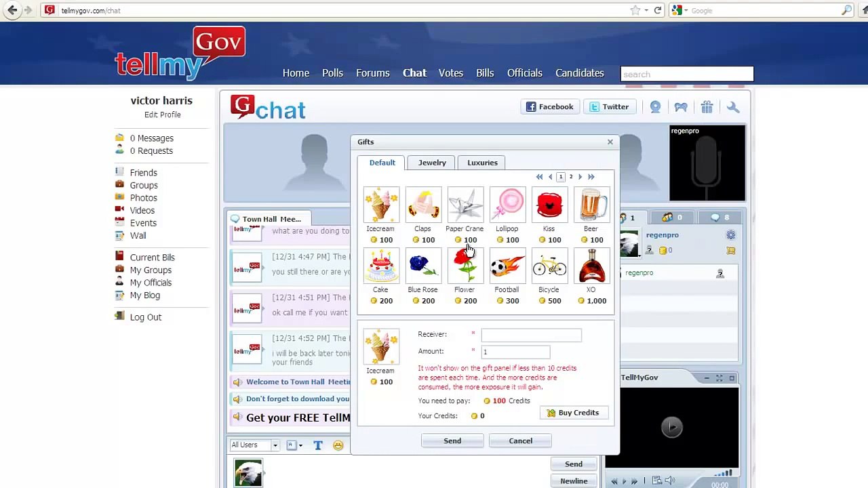868x488 pixels.
Task: Switch to the Luxuries gifts tab
Action: pyautogui.click(x=482, y=163)
